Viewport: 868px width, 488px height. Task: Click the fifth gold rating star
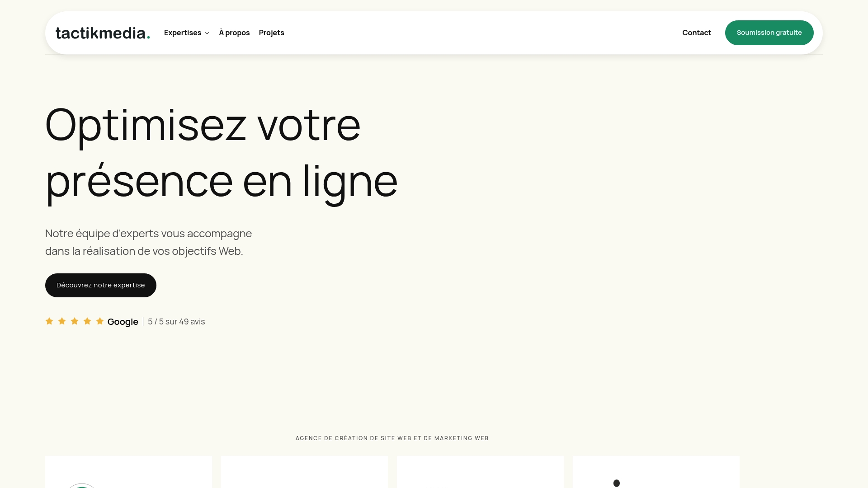(100, 321)
